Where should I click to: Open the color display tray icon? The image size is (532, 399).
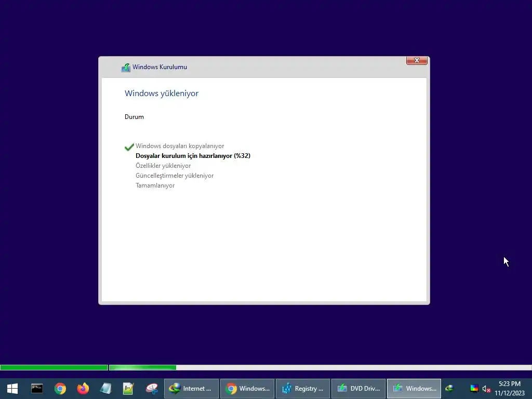[474, 389]
